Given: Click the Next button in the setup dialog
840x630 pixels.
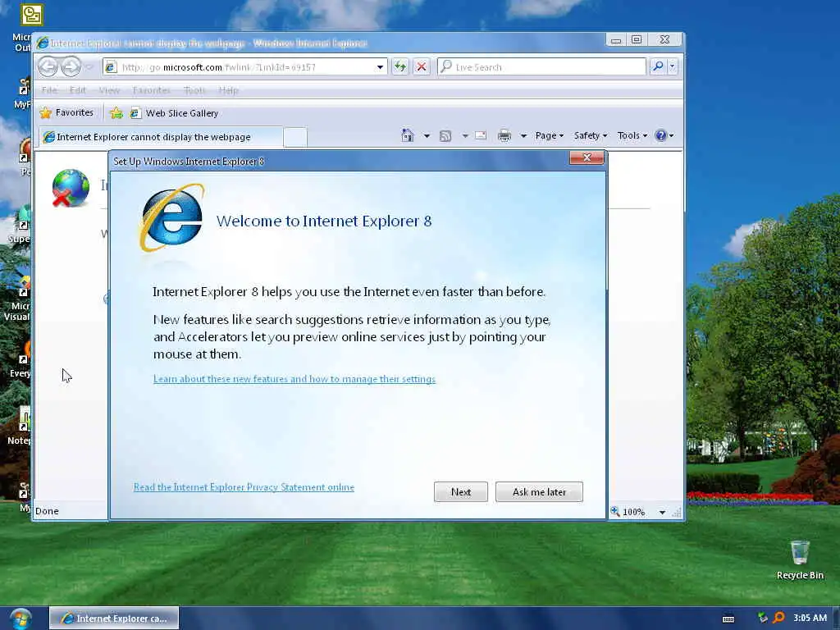Looking at the screenshot, I should pyautogui.click(x=461, y=492).
